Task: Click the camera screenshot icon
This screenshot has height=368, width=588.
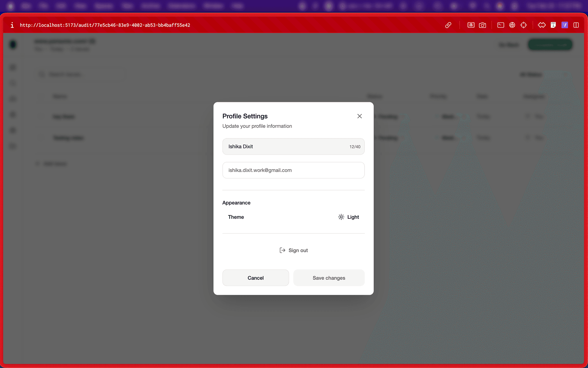Action: tap(482, 25)
